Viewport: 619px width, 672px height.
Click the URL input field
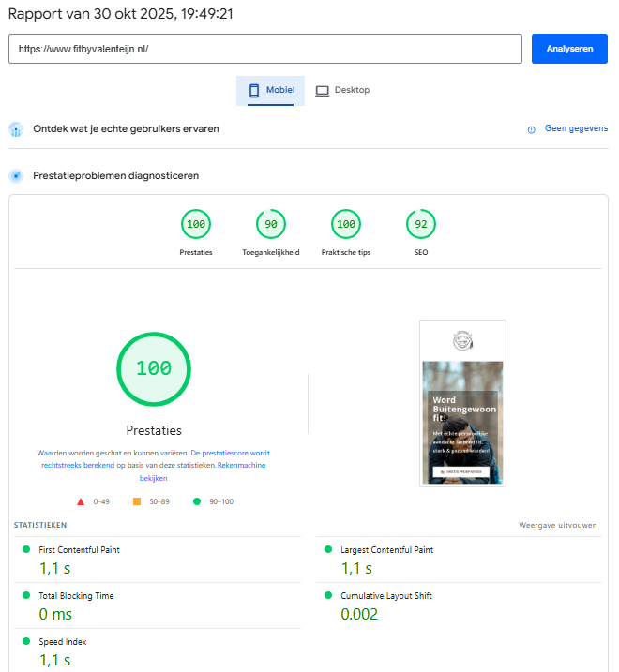coord(264,49)
